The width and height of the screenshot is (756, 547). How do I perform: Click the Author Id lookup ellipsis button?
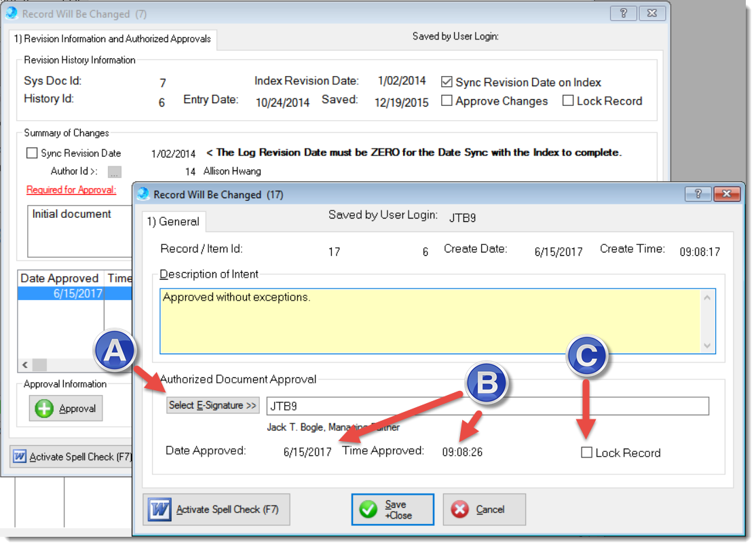point(115,172)
